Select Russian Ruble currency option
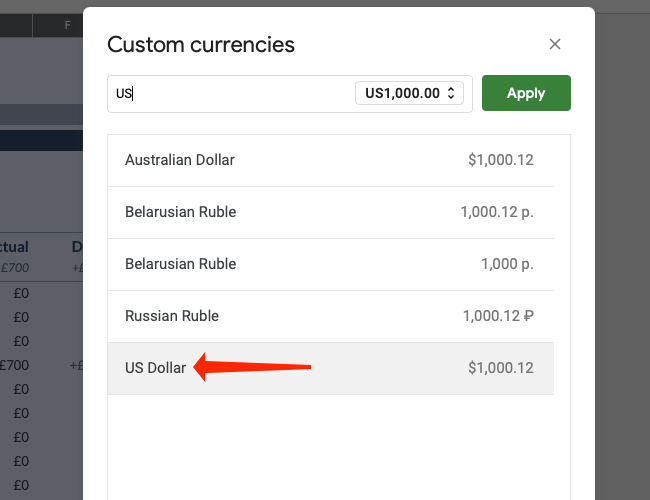 point(172,316)
